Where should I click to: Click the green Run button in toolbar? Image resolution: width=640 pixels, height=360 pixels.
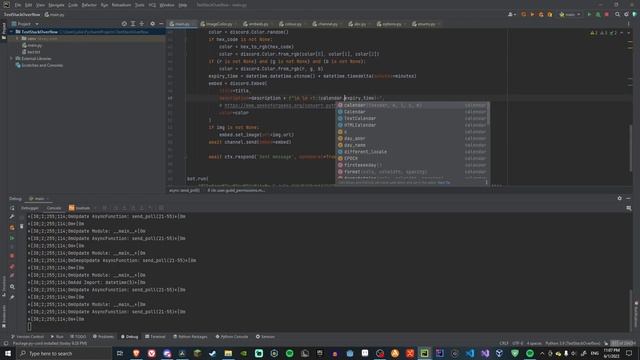[589, 14]
